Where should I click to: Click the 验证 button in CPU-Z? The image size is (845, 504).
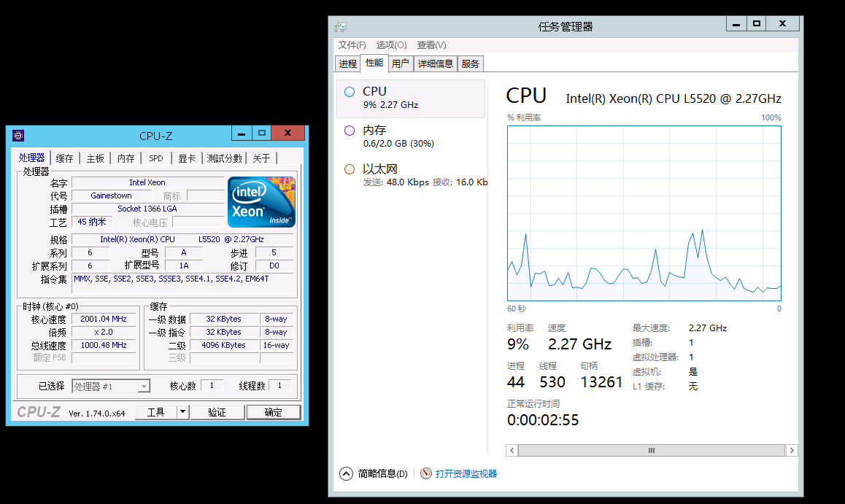(x=216, y=411)
